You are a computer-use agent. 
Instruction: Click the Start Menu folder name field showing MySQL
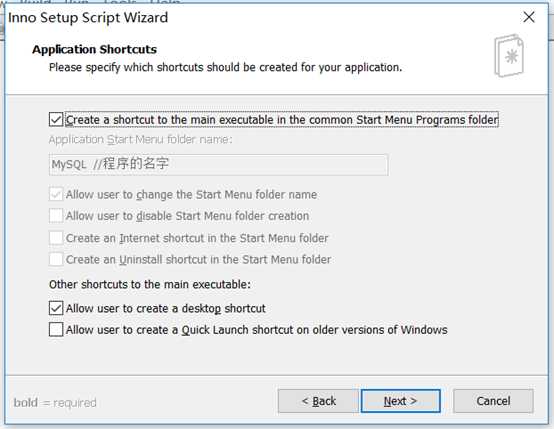point(219,165)
